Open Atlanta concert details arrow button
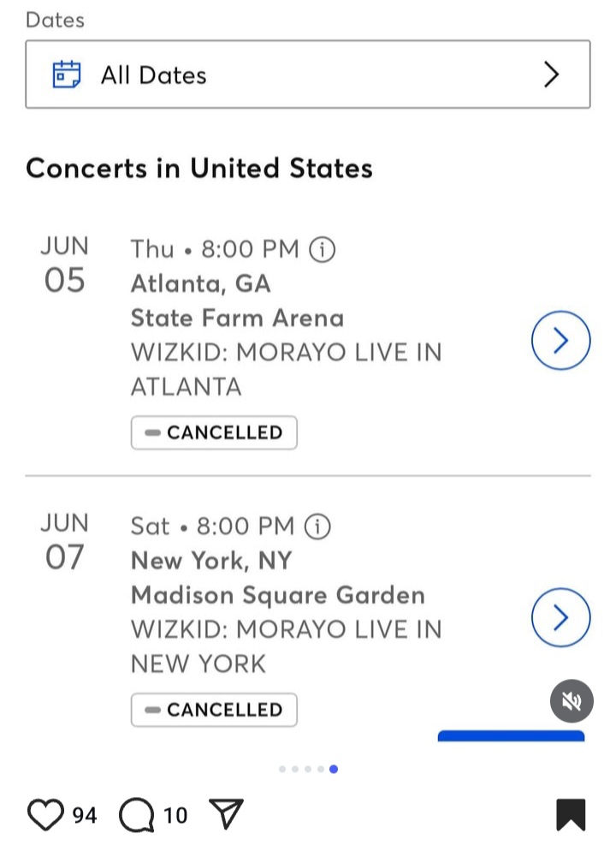Screen dimensions: 616x851 pyautogui.click(x=560, y=340)
